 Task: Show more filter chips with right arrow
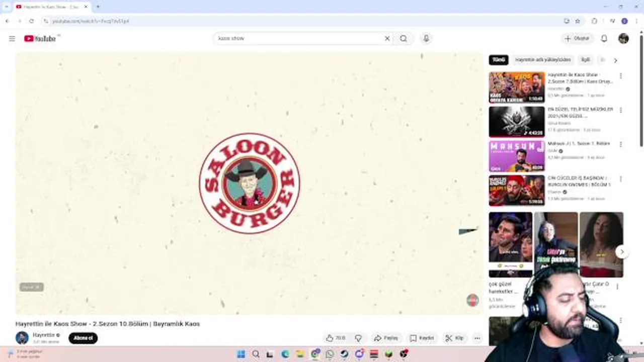(615, 60)
